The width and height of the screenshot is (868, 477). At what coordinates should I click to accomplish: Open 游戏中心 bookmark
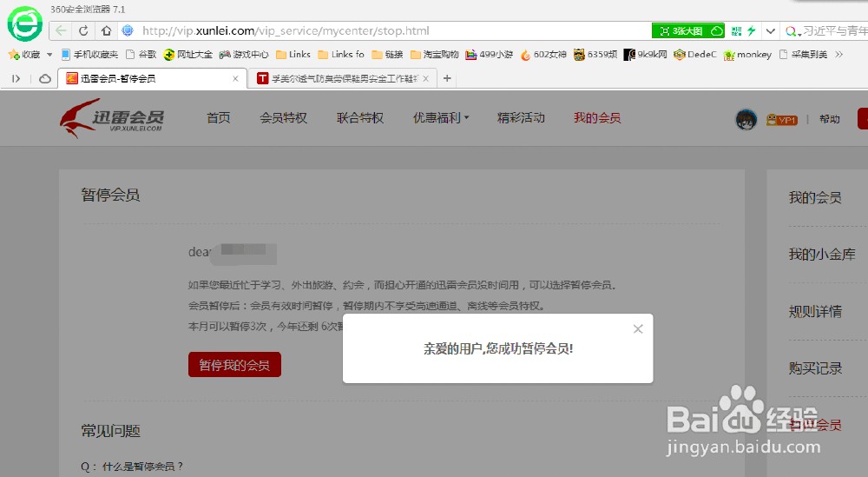point(244,54)
